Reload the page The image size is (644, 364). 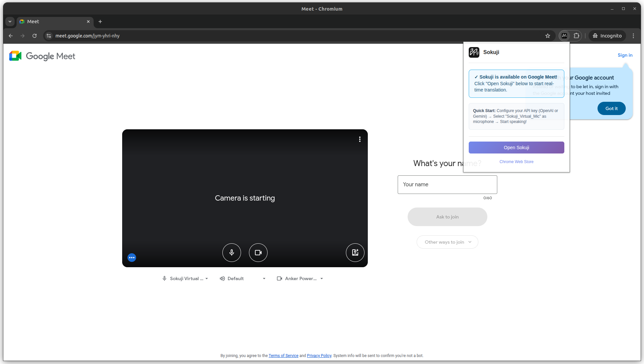pyautogui.click(x=35, y=36)
